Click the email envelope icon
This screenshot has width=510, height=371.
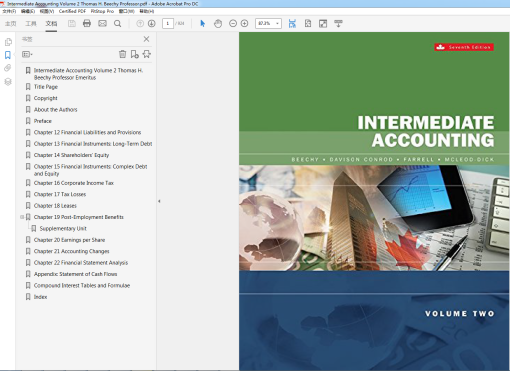[102, 23]
